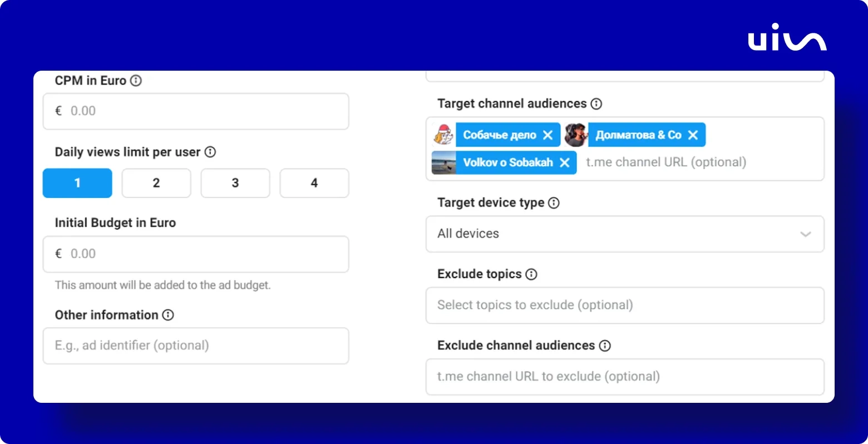Open the Target channel audiences info icon
The width and height of the screenshot is (868, 444).
pos(596,103)
